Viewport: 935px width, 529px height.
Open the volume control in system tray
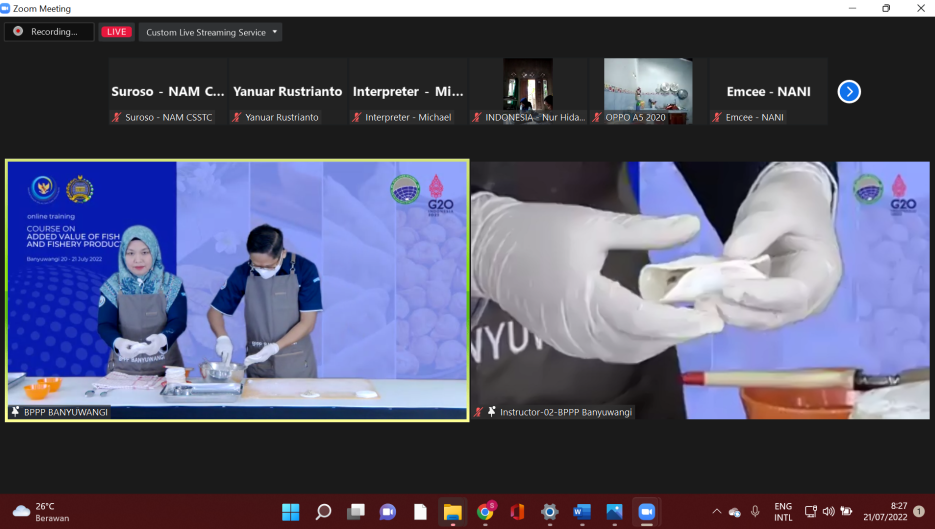(x=828, y=512)
